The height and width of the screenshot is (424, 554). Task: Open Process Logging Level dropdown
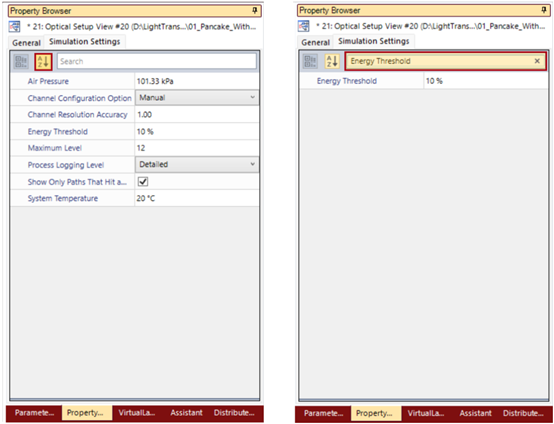197,164
